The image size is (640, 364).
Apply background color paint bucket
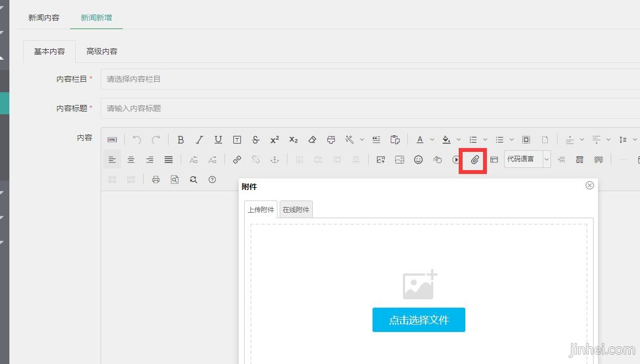(447, 140)
